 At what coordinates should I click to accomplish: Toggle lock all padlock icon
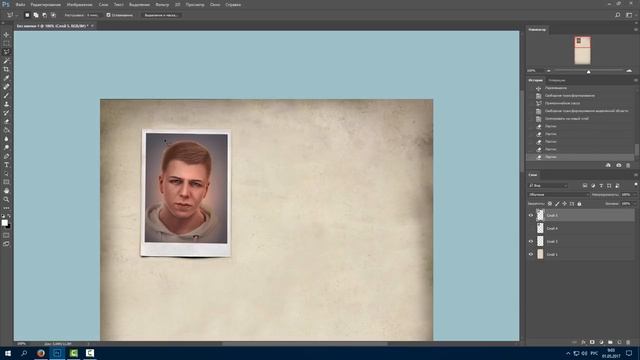pyautogui.click(x=579, y=204)
